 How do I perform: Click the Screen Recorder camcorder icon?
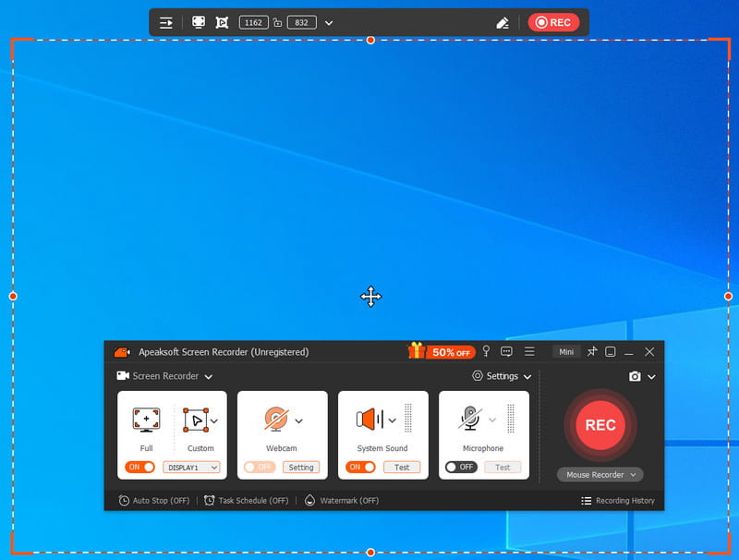tap(123, 376)
